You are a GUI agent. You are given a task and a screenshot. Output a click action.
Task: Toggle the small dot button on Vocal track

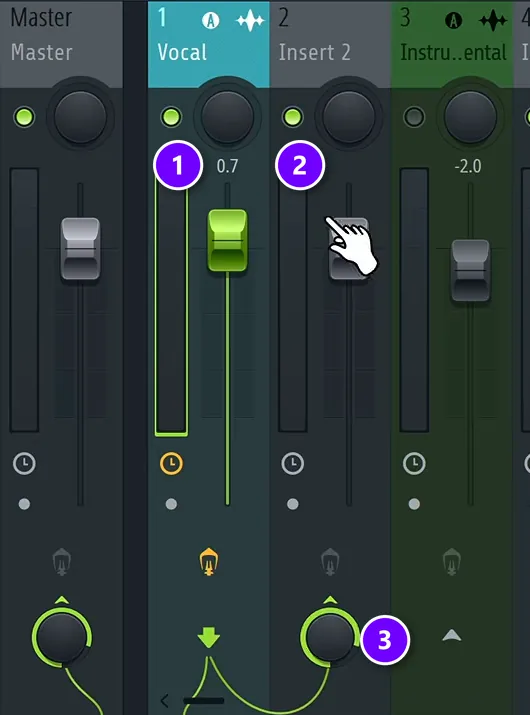pos(171,504)
